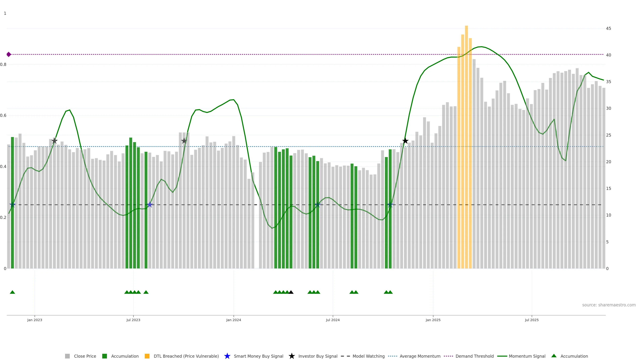Image resolution: width=644 pixels, height=362 pixels.
Task: Toggle Close Price series in legend
Action: point(85,356)
